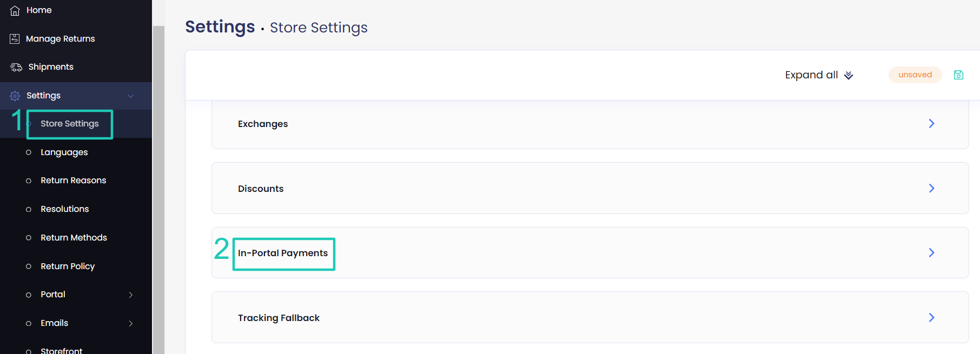This screenshot has width=980, height=354.
Task: Expand the Portal submenu
Action: point(130,295)
